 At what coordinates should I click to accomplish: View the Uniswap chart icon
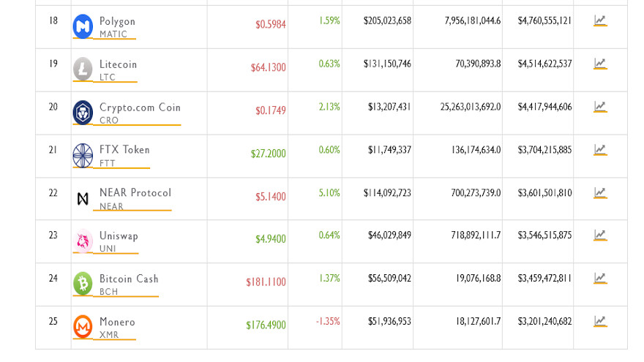[600, 235]
